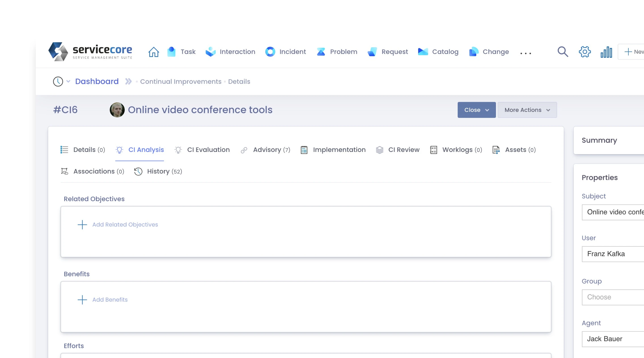Click the Change menu label

pyautogui.click(x=496, y=52)
